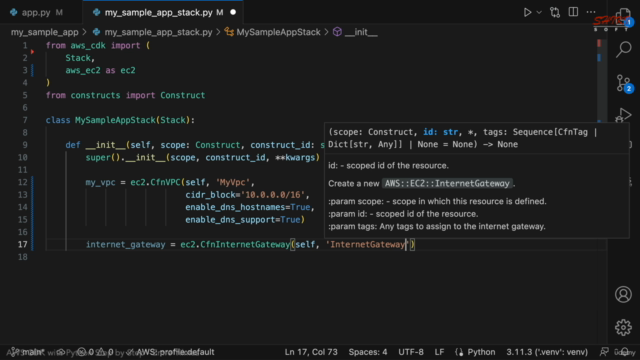Change end of line sequence LF

point(439,352)
